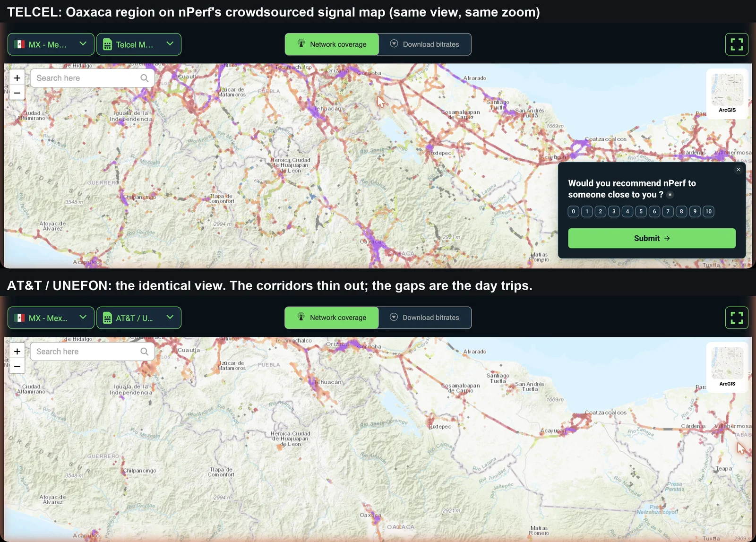The width and height of the screenshot is (756, 542).
Task: Click the Tehuacán label on the AT&T map
Action: click(328, 382)
